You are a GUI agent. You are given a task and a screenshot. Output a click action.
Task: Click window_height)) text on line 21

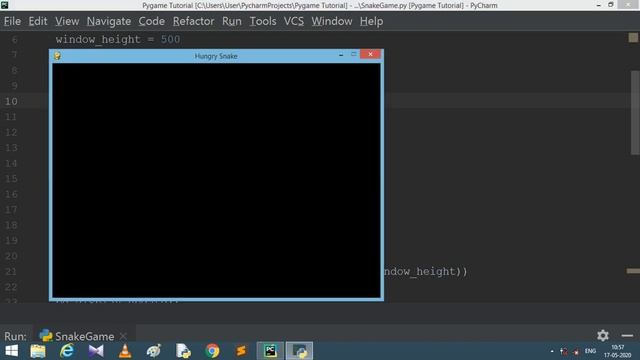425,271
